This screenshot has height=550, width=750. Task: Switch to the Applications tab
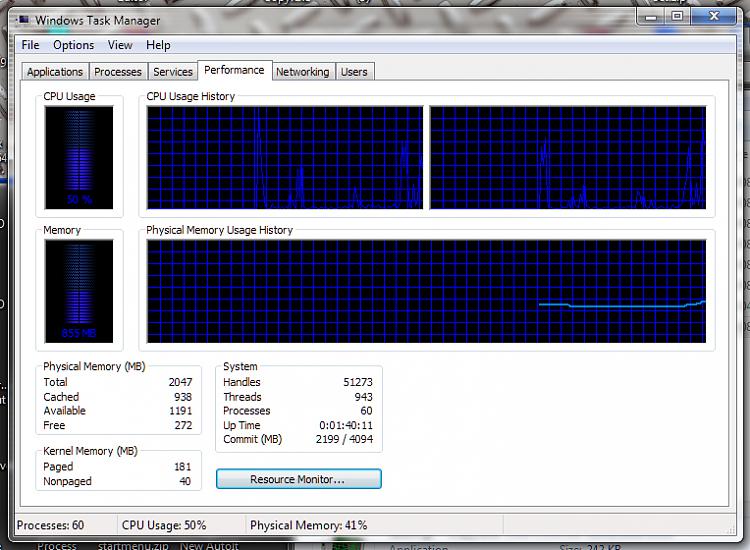tap(55, 72)
